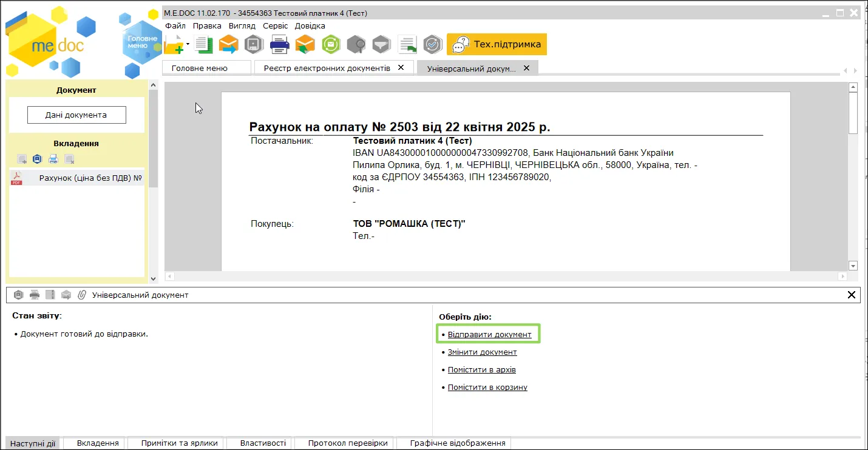Open the Сервіс menu

click(x=276, y=26)
